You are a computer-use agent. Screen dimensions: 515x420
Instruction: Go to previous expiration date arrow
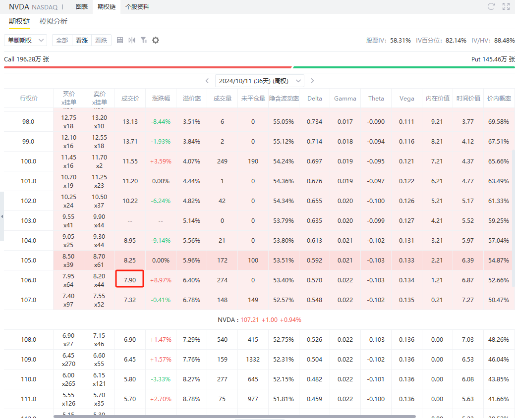207,81
